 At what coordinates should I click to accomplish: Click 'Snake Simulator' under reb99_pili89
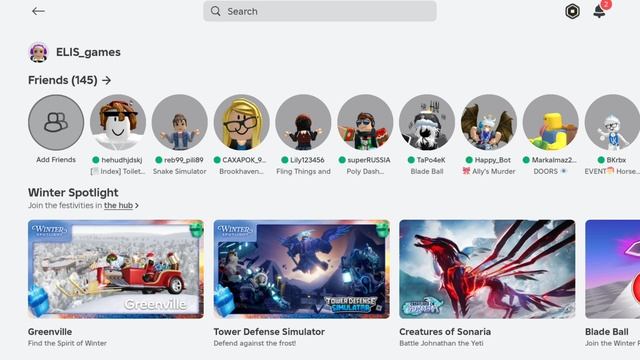tap(180, 171)
